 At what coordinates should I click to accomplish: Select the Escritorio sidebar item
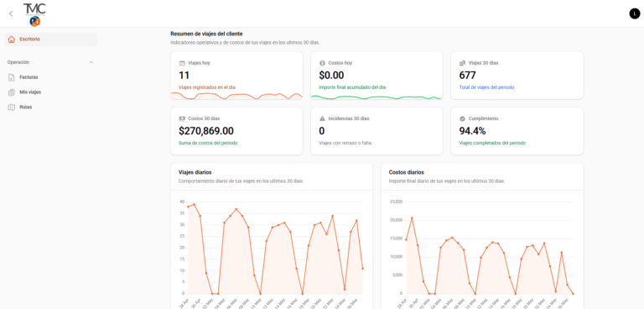51,39
